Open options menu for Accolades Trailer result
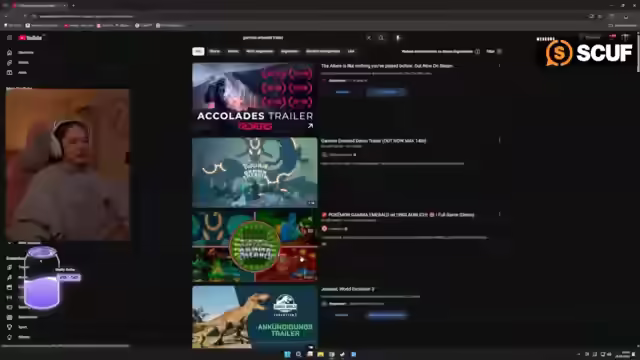This screenshot has height=360, width=640. (x=499, y=66)
